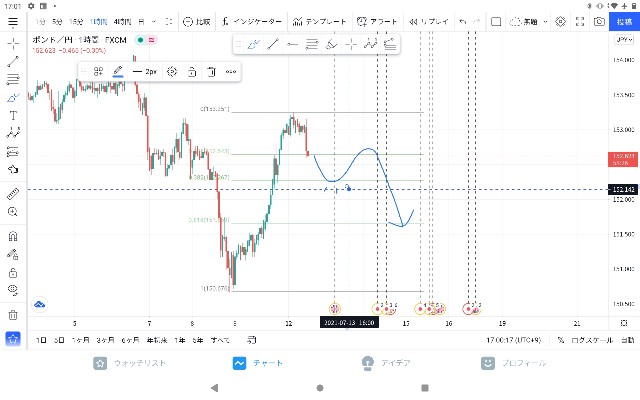Set date range to 1ヶ月
The height and width of the screenshot is (400, 640).
80,340
